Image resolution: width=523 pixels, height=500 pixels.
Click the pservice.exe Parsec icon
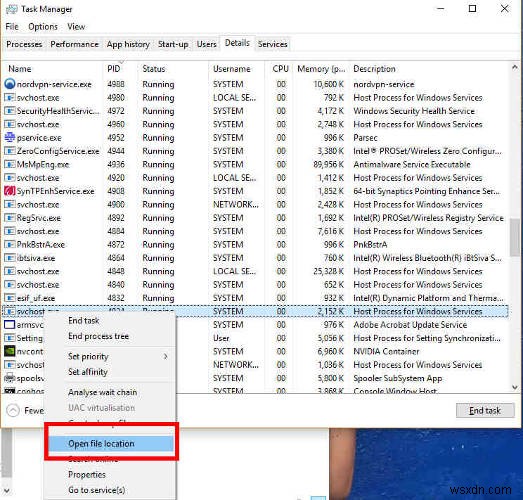(10, 137)
